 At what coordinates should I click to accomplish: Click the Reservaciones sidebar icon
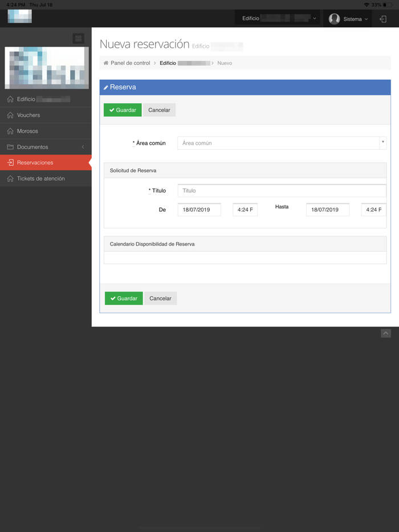[x=10, y=162]
